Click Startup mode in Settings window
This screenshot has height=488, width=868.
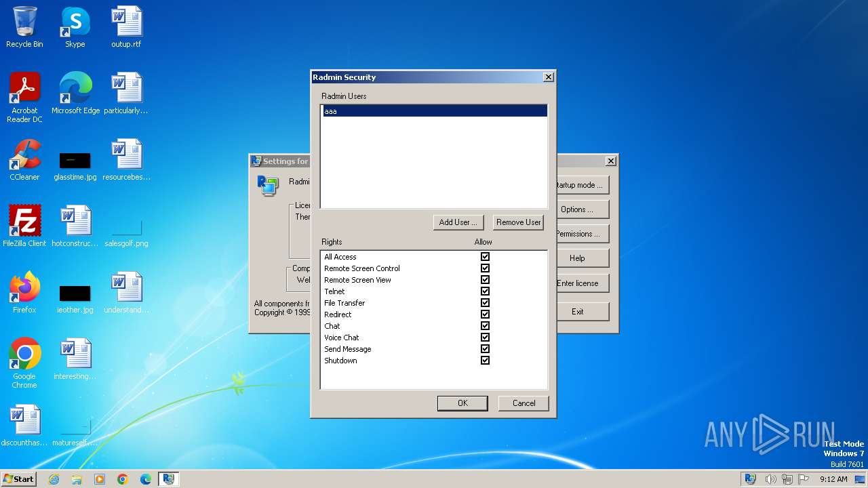583,185
